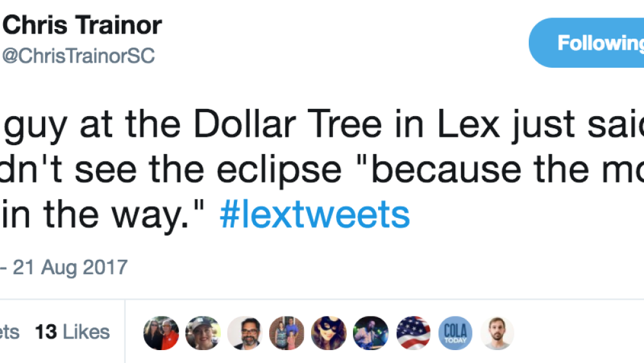The width and height of the screenshot is (644, 363).
Task: Click the couple-in-sunglasses liker avatar
Action: 161,333
